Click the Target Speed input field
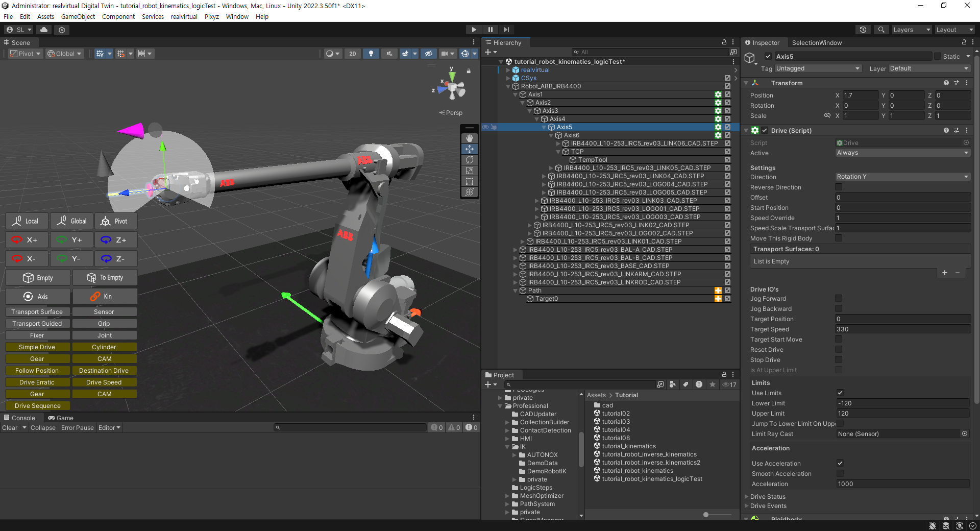This screenshot has width=980, height=531. pos(902,329)
